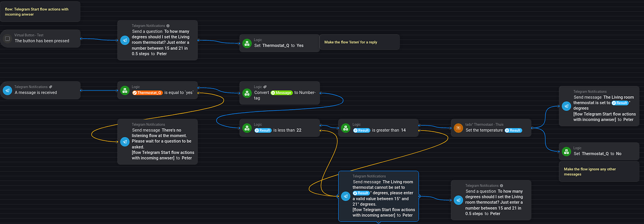Click value '14' in greater than card

[403, 130]
